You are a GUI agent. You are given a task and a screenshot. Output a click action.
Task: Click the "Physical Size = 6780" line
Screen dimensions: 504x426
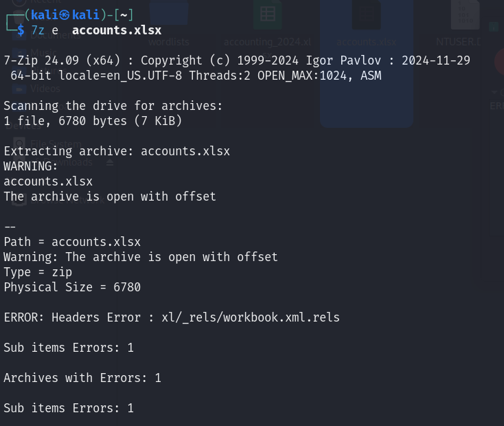tap(72, 287)
